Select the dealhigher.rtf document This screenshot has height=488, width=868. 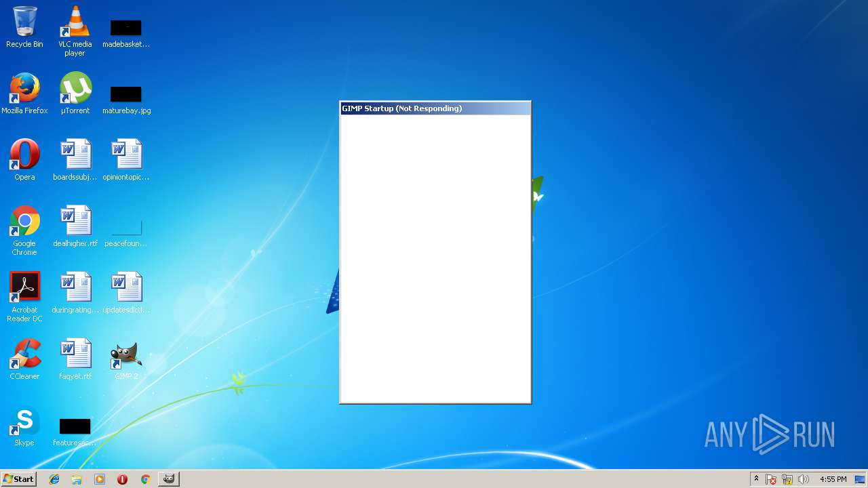tap(75, 226)
